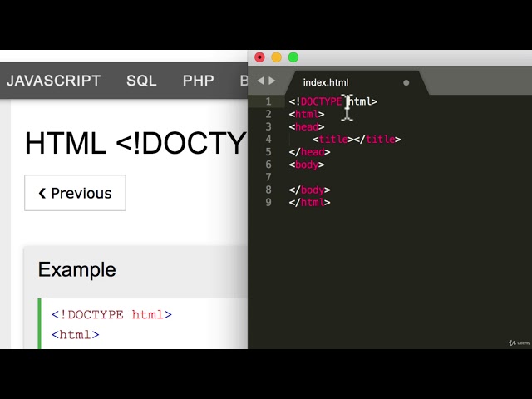
Task: Click line number 6 in the gutter
Action: coord(268,165)
